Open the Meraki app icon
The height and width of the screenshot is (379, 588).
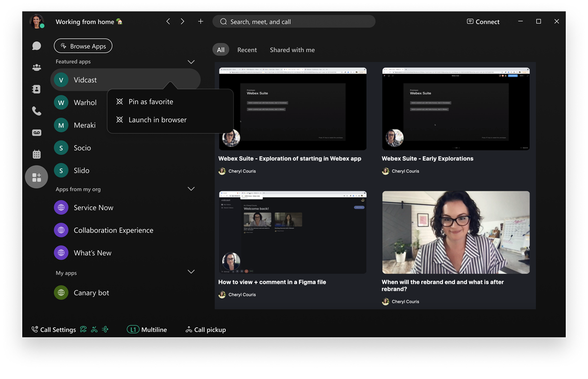point(61,125)
